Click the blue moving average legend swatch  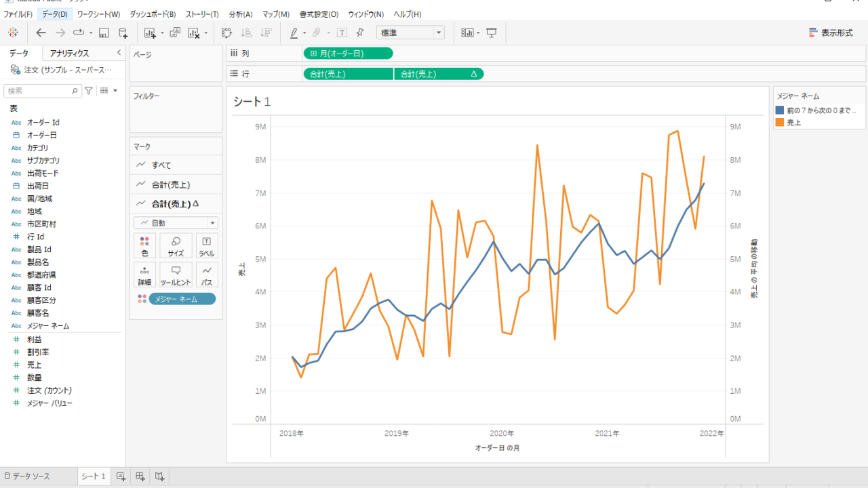pos(780,110)
